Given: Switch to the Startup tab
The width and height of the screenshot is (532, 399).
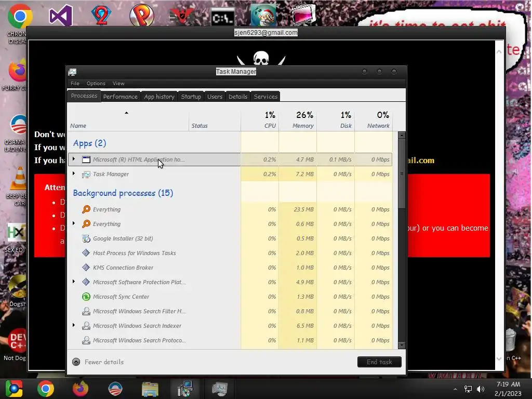Looking at the screenshot, I should (x=191, y=97).
